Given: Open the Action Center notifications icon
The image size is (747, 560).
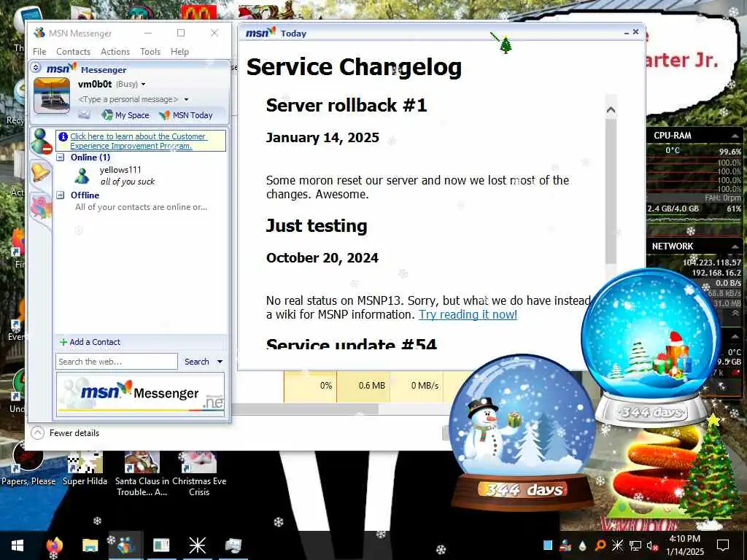Looking at the screenshot, I should point(723,545).
